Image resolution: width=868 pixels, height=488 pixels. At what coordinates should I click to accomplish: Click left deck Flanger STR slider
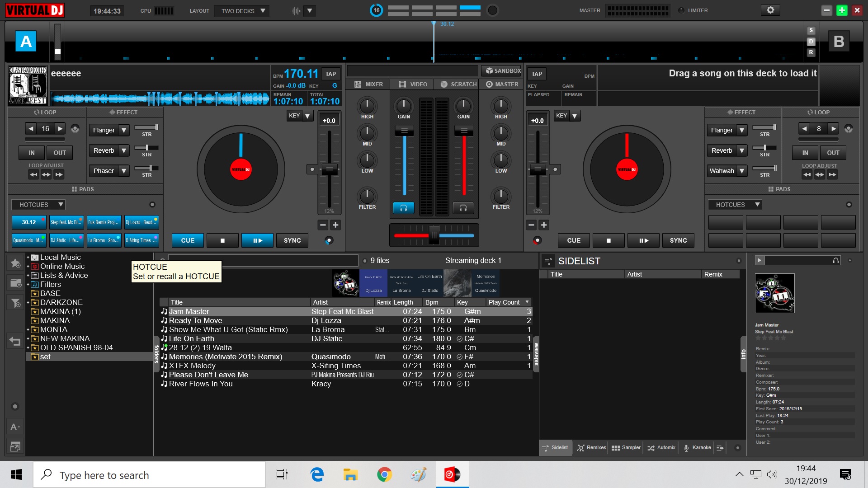146,127
